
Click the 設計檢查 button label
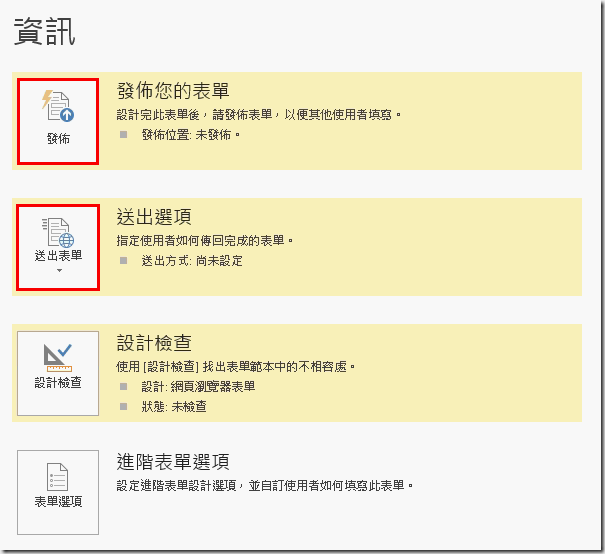tap(58, 382)
